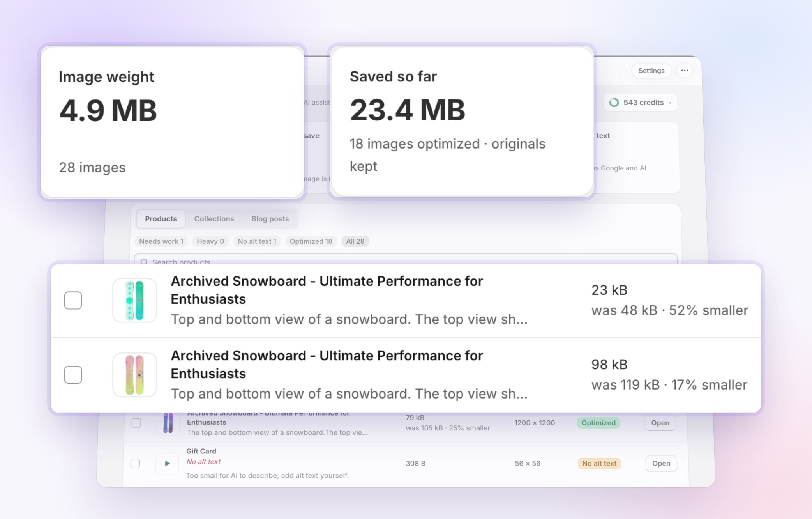Screen dimensions: 812x519
Task: Focus the Search products field
Action: coord(406,260)
